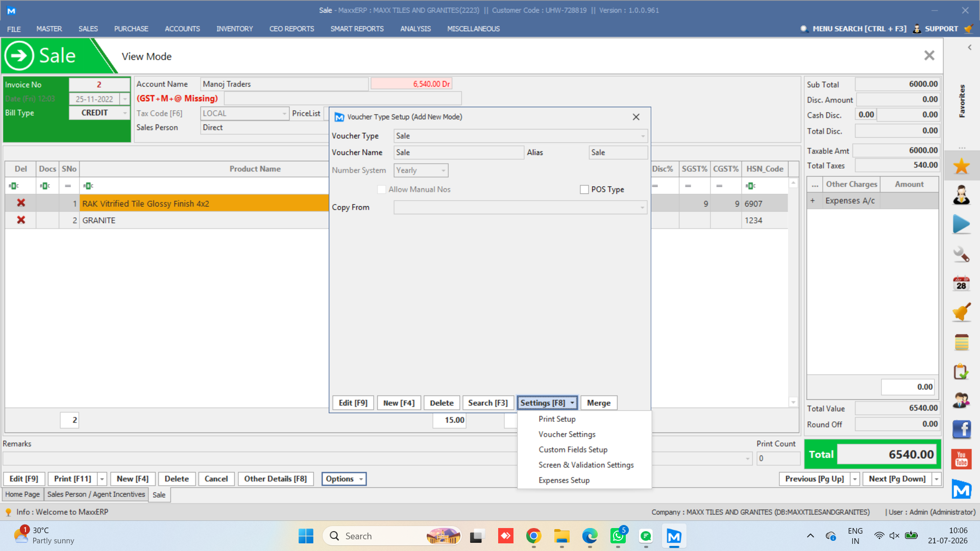Open the star Favorites icon in sidebar
The width and height of the screenshot is (980, 551).
tap(961, 166)
